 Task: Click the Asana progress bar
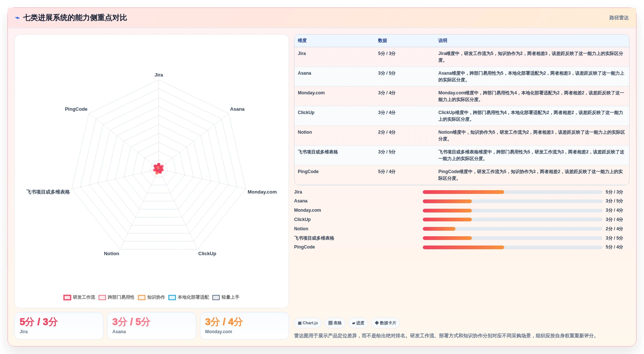click(x=512, y=201)
